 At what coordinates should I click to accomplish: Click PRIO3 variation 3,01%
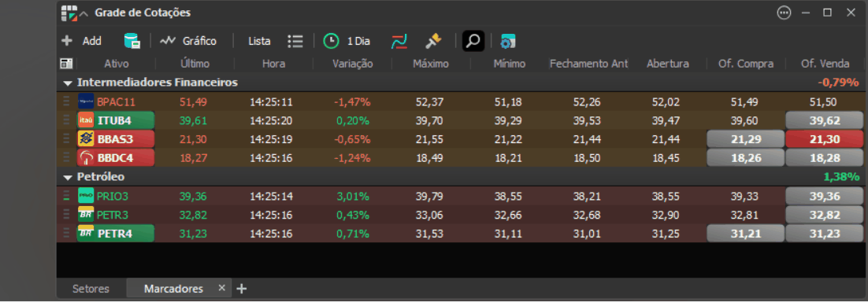coord(353,196)
